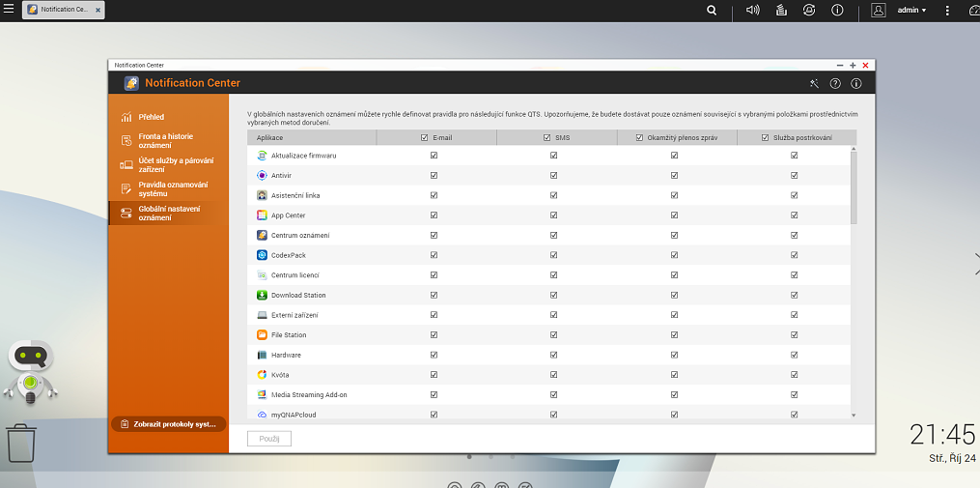Open the external devices sync icon
The width and height of the screenshot is (980, 488).
pyautogui.click(x=808, y=10)
